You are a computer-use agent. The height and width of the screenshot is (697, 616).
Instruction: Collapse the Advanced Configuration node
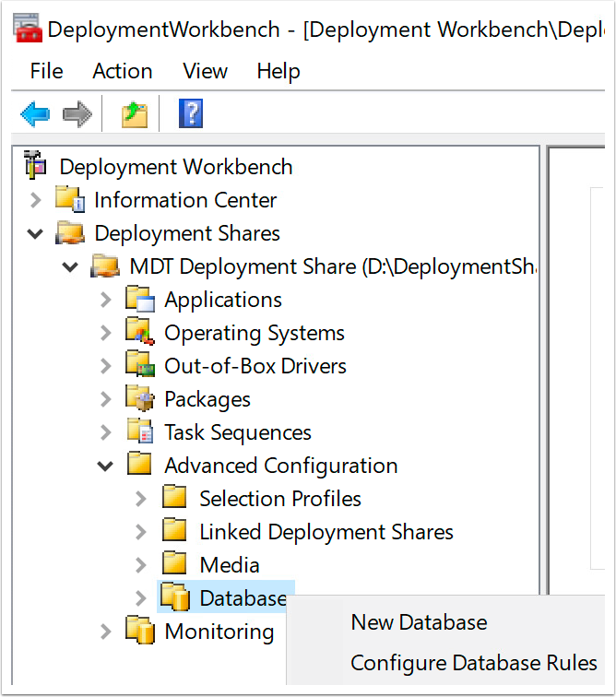click(105, 466)
